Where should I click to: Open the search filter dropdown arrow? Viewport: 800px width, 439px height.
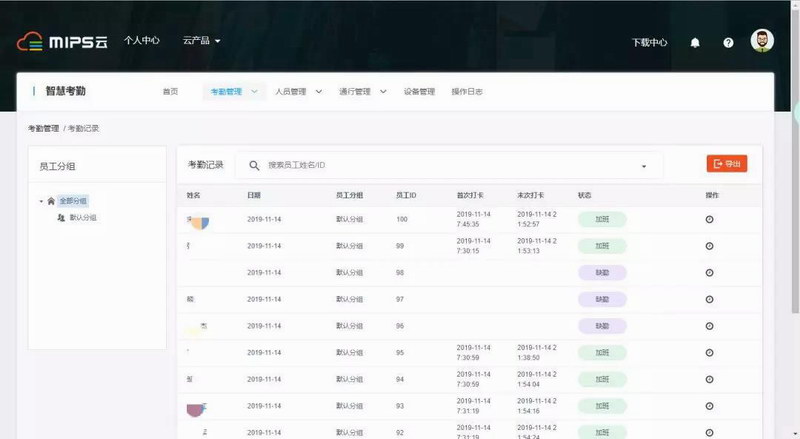(x=644, y=166)
